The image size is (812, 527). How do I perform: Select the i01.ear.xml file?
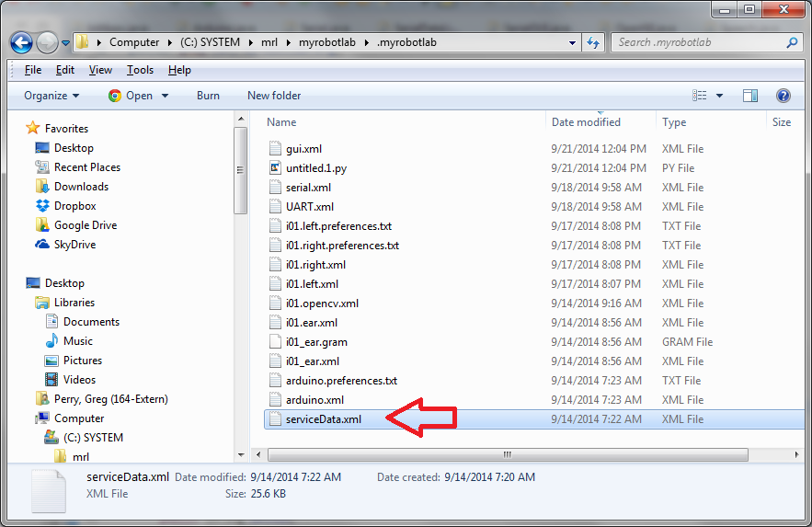[312, 323]
